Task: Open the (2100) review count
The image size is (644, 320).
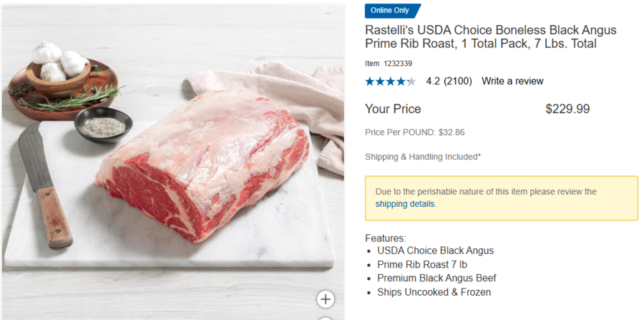Action: click(x=458, y=81)
